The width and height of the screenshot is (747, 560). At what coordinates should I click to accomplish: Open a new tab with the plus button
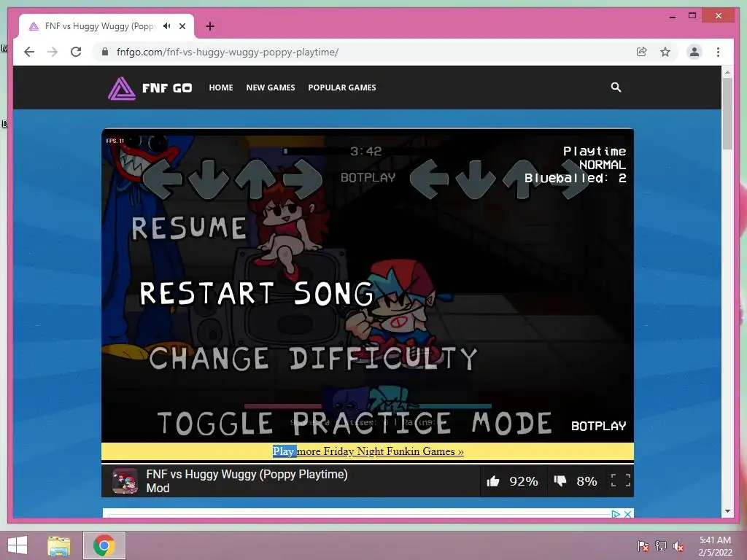pyautogui.click(x=210, y=26)
